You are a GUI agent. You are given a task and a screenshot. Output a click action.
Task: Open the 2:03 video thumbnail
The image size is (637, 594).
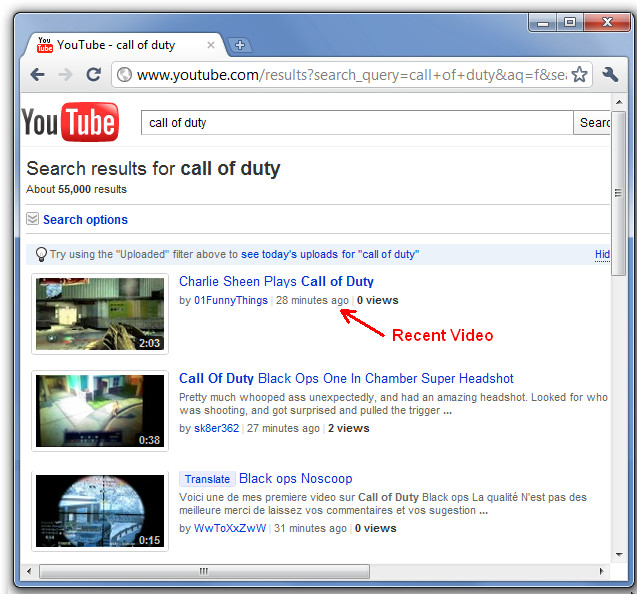click(100, 314)
